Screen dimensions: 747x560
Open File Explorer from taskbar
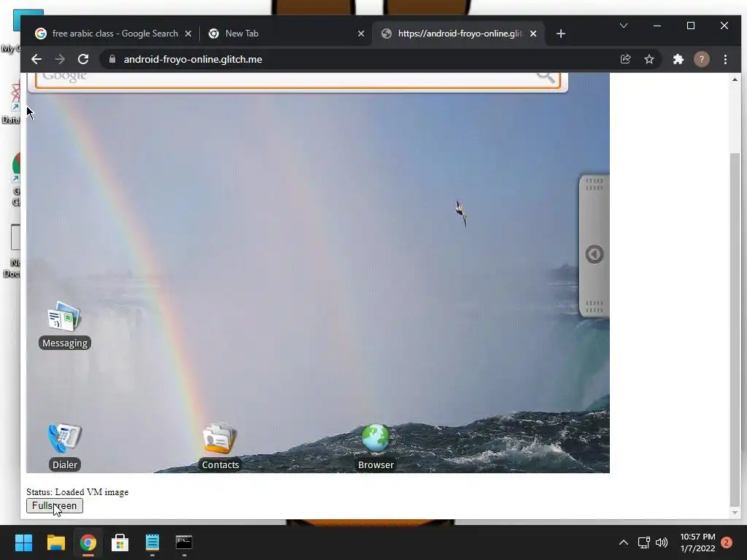pyautogui.click(x=55, y=542)
